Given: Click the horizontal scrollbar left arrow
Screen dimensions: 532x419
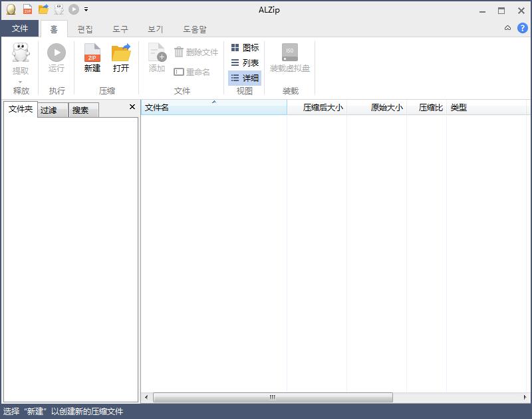Looking at the screenshot, I should pyautogui.click(x=146, y=397).
